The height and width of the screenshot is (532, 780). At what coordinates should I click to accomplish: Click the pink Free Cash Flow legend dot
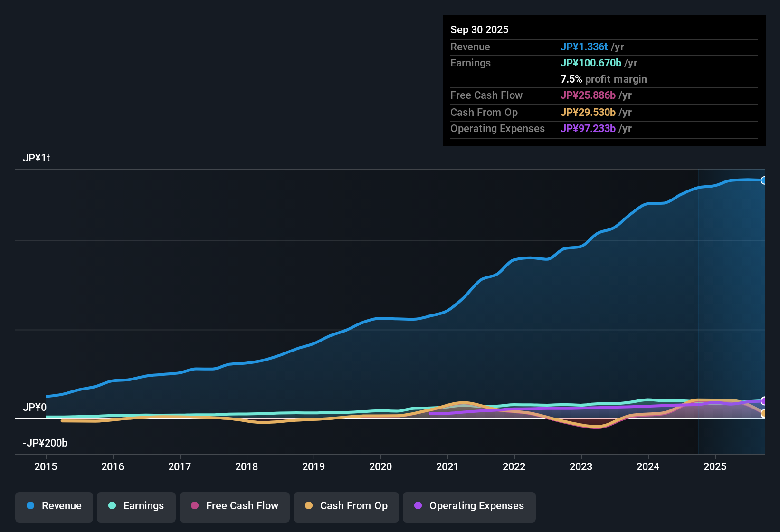tap(194, 506)
